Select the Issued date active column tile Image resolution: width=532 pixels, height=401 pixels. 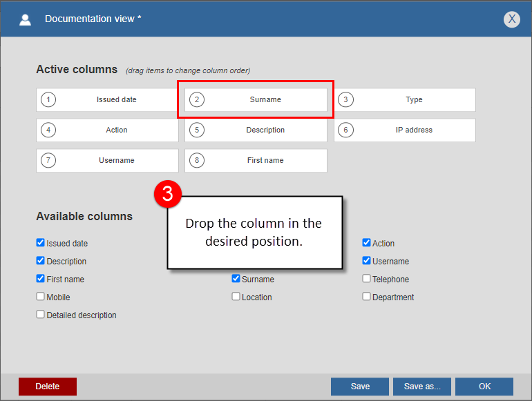[x=107, y=99]
